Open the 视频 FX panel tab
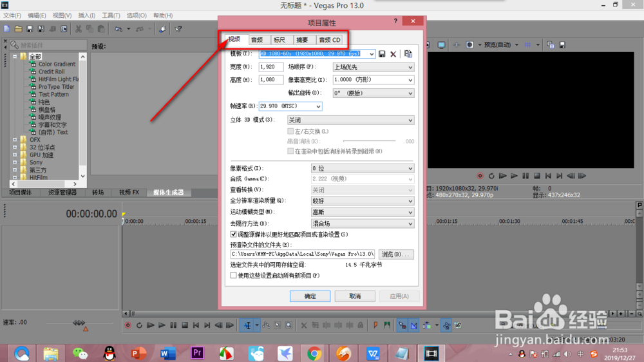The width and height of the screenshot is (644, 362). point(129,193)
